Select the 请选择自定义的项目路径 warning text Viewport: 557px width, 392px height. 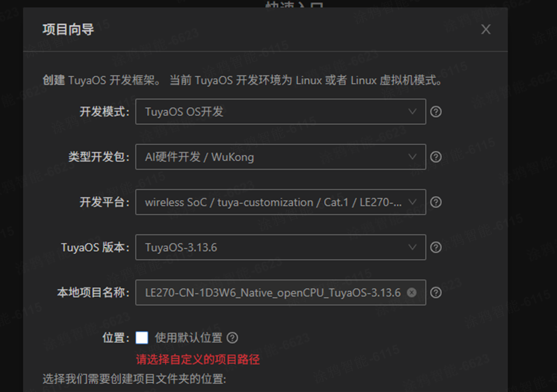[x=198, y=360]
